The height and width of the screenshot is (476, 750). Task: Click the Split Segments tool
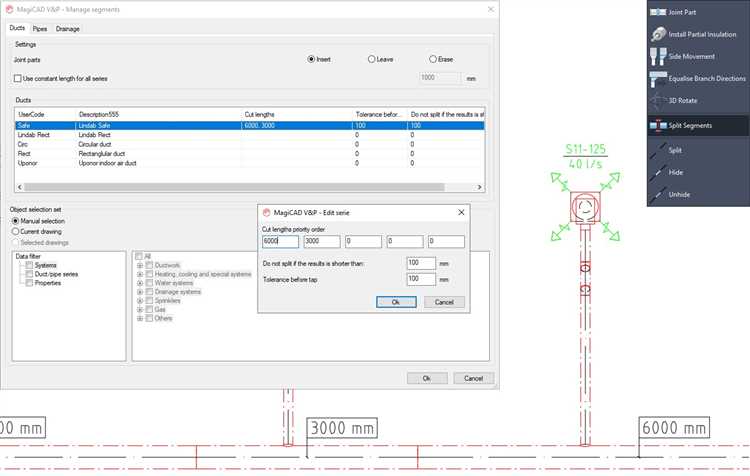pos(658,126)
